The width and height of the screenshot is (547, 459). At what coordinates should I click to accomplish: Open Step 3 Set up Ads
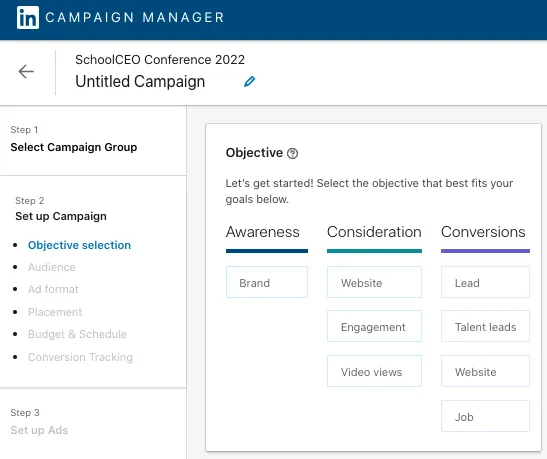39,430
